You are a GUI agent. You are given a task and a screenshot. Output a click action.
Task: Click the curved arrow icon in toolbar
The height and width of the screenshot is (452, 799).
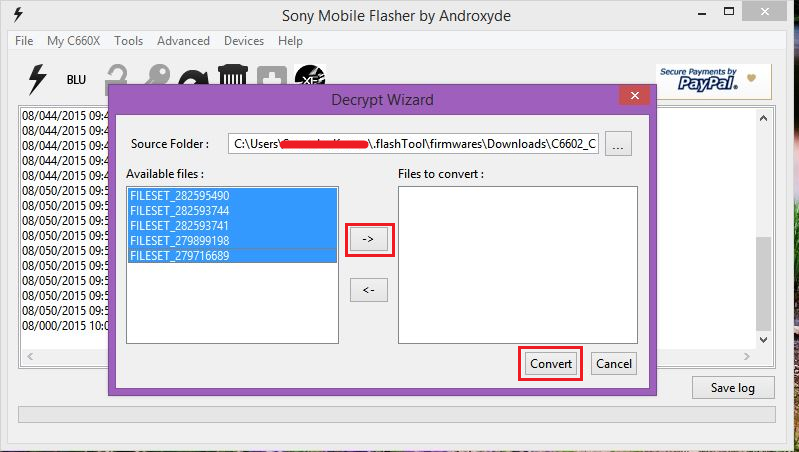(194, 76)
